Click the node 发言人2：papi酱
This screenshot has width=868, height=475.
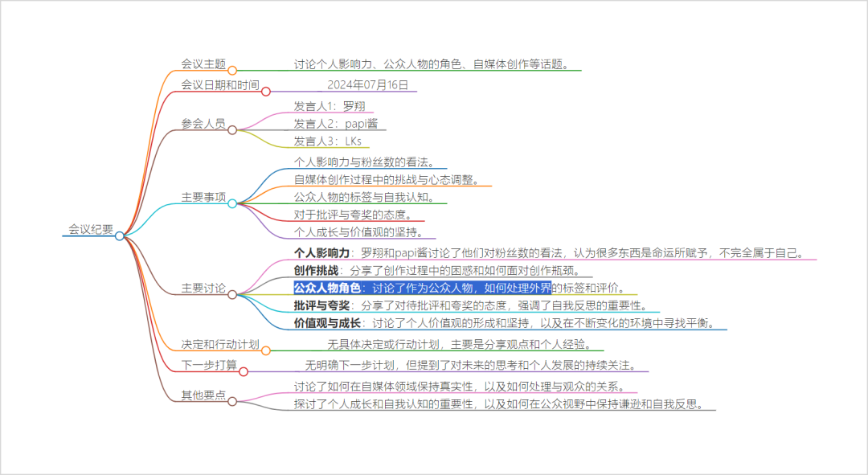[335, 124]
